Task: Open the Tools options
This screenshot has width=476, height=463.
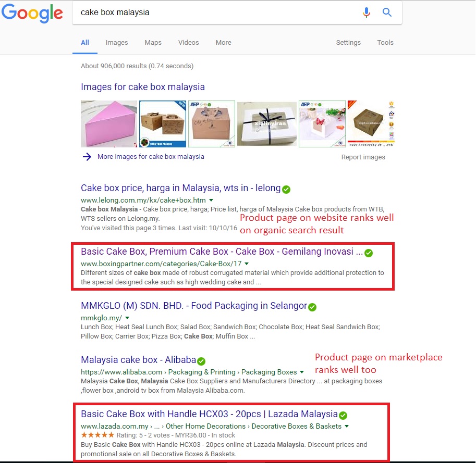Action: [385, 43]
